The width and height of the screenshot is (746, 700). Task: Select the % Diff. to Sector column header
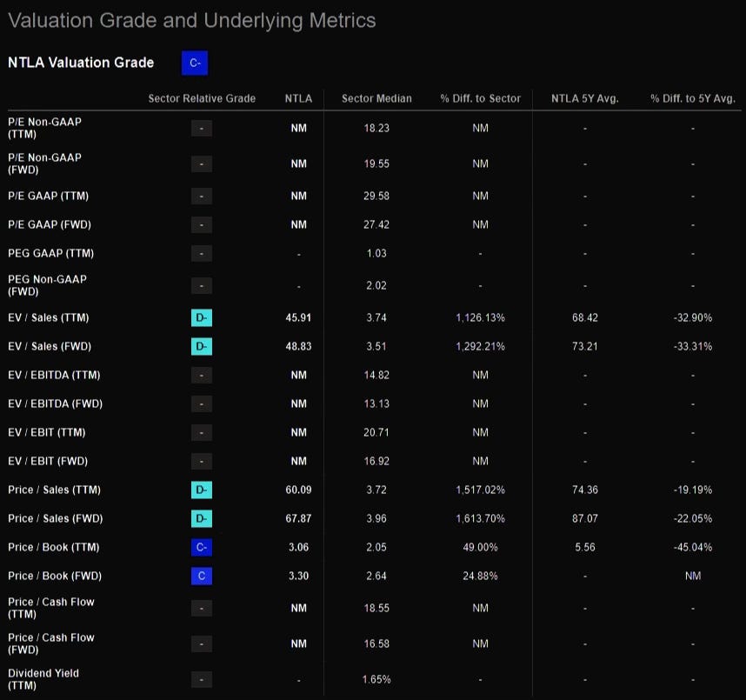click(x=481, y=98)
